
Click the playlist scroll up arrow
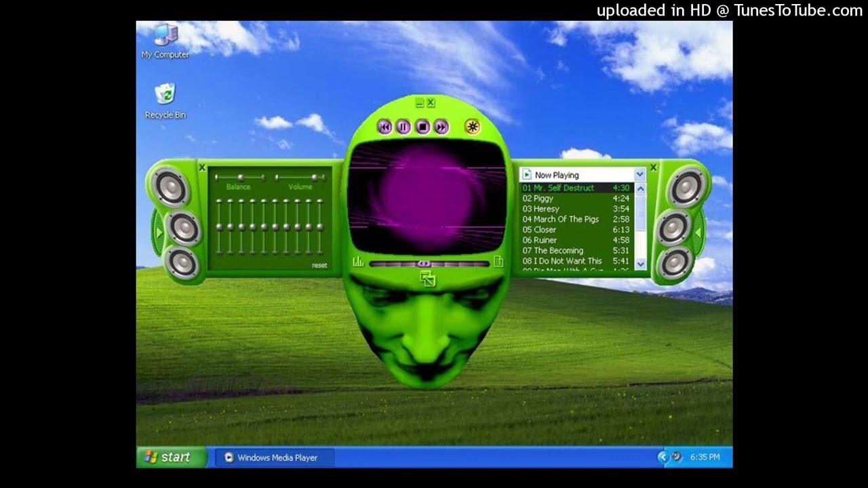tap(640, 188)
